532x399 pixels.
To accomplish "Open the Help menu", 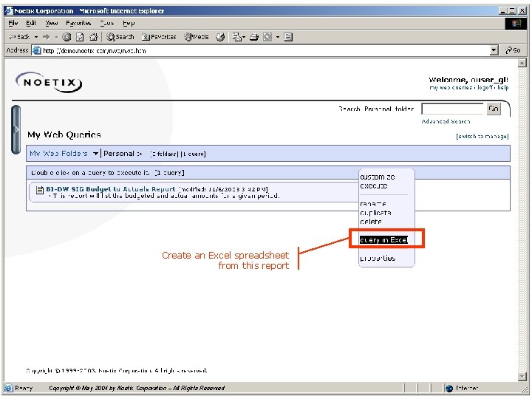I will point(129,23).
